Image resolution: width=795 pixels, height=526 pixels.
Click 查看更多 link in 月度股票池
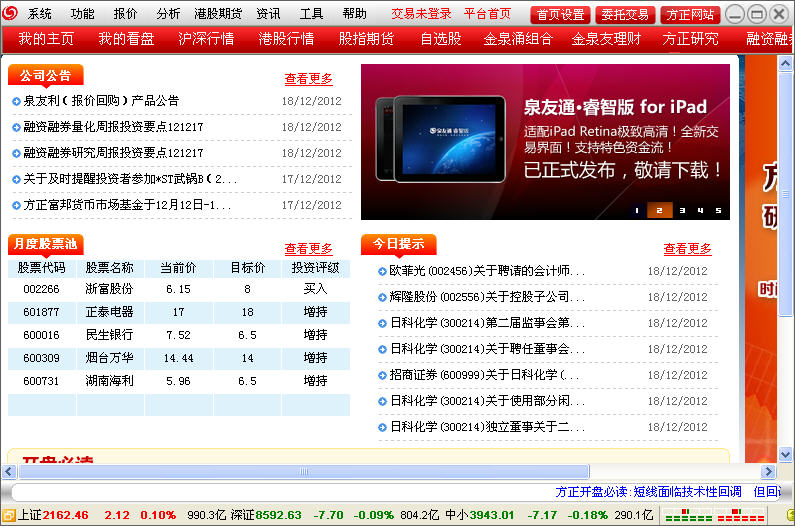point(308,248)
